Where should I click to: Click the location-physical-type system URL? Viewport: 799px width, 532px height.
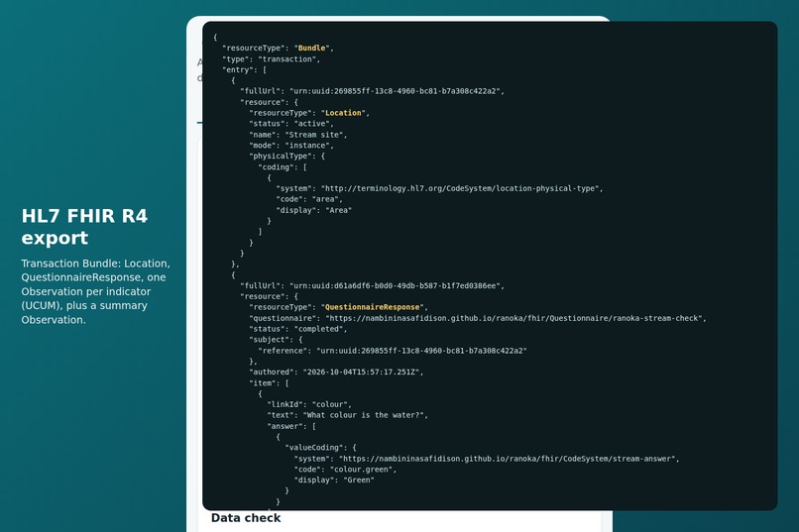pyautogui.click(x=461, y=188)
